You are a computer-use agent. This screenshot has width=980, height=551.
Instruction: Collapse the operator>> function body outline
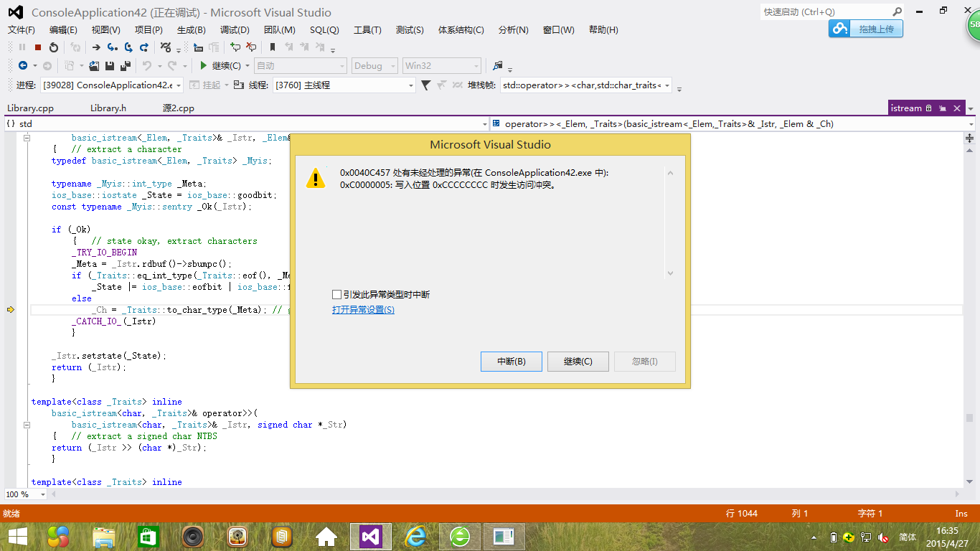click(27, 138)
